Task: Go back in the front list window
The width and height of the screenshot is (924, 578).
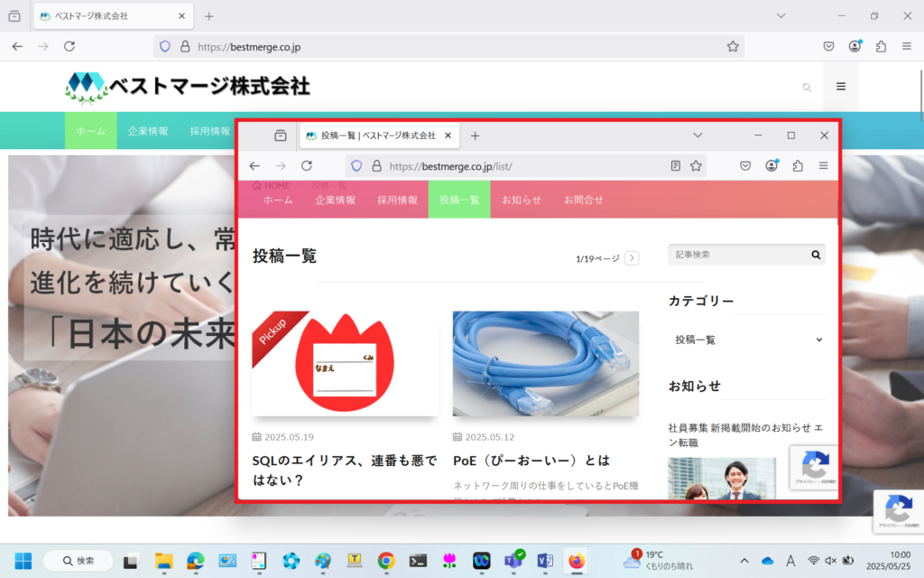Action: 254,166
